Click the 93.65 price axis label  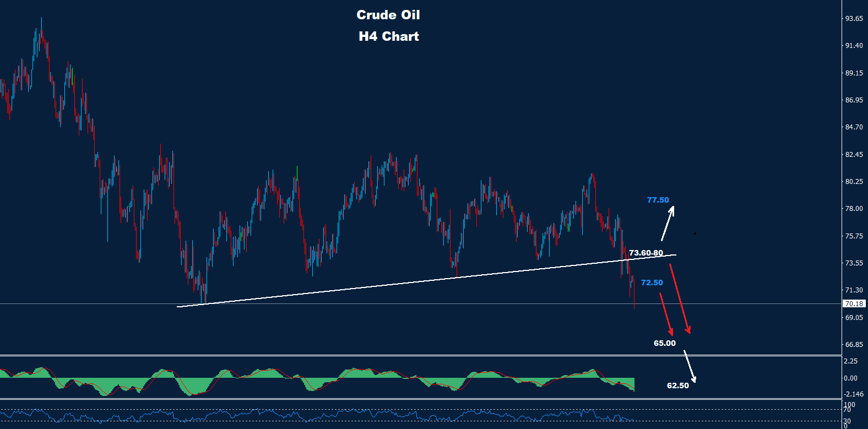point(854,19)
